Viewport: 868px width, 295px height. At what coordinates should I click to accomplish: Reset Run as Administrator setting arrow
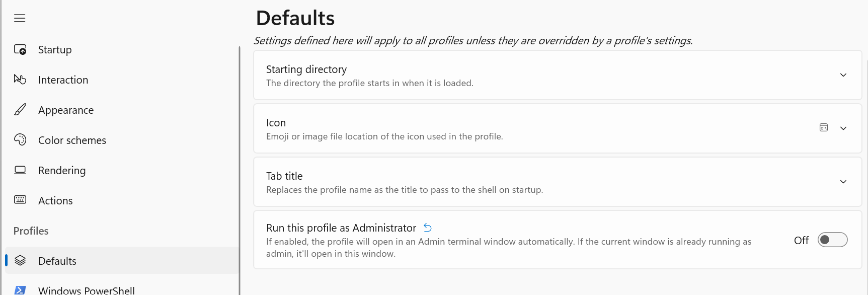(x=428, y=228)
